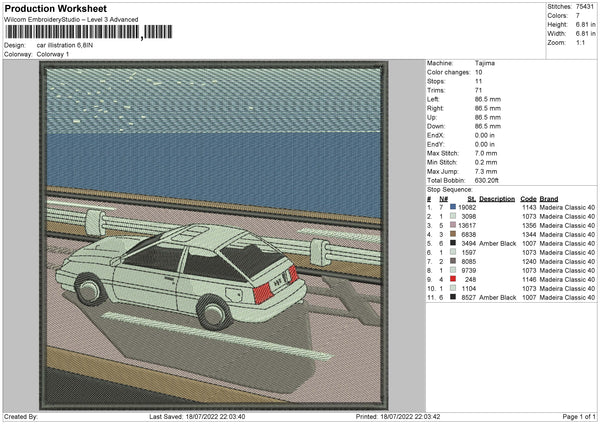Select the pink swatch in stop row 3
This screenshot has width=600, height=424.
[453, 225]
